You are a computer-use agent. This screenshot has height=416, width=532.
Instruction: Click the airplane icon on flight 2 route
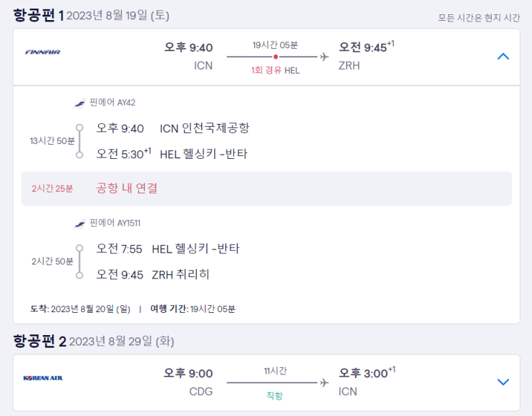click(324, 382)
